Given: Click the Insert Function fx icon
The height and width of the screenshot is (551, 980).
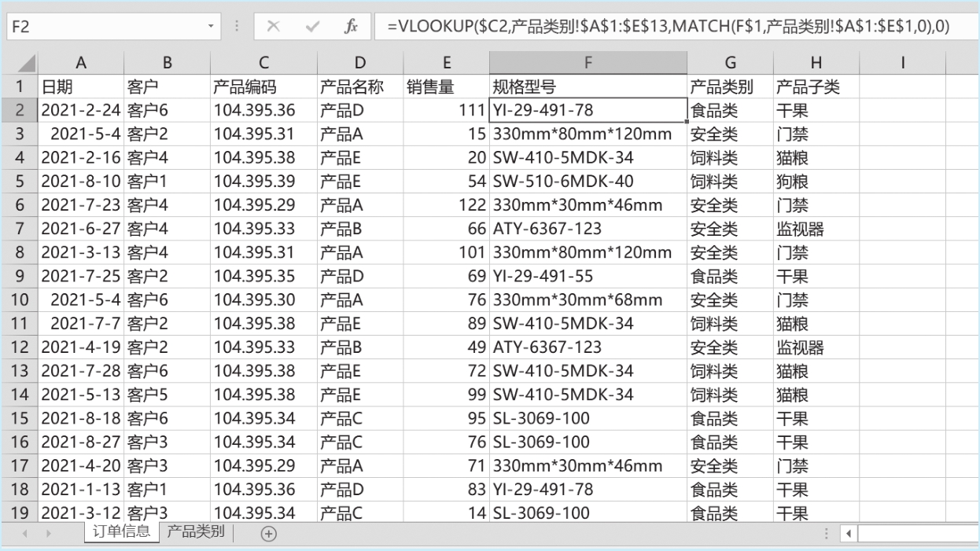Looking at the screenshot, I should (x=352, y=27).
